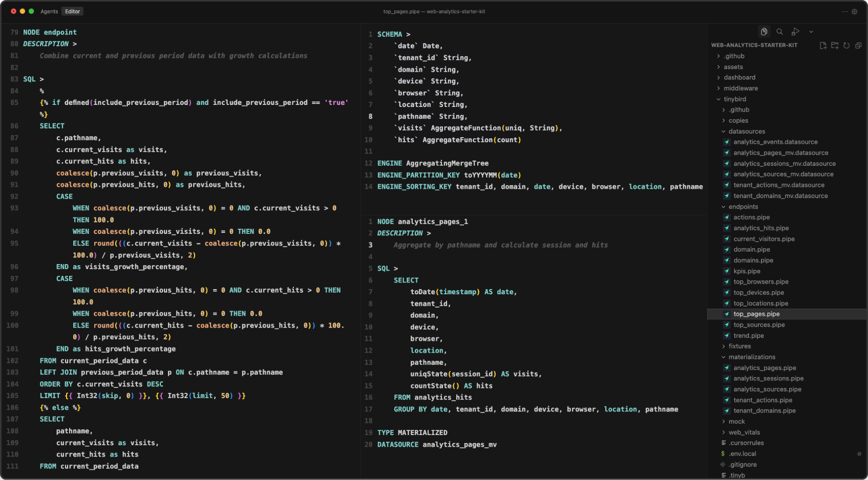Click the New Folder icon in explorer header
The height and width of the screenshot is (480, 868).
[835, 46]
